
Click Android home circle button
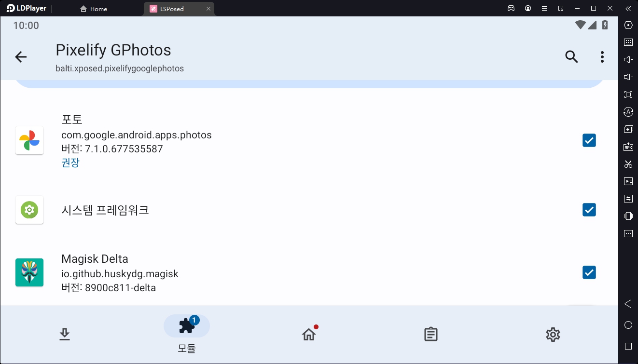coord(628,325)
